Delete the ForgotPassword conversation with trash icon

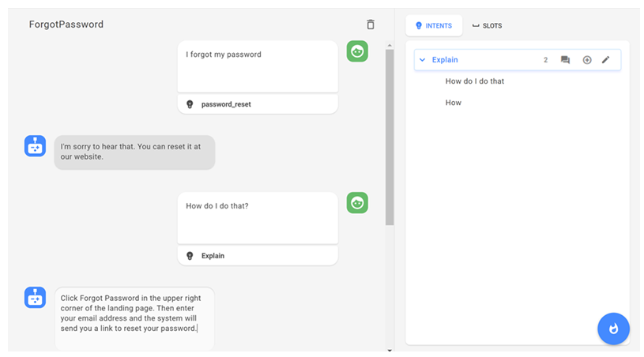point(371,24)
